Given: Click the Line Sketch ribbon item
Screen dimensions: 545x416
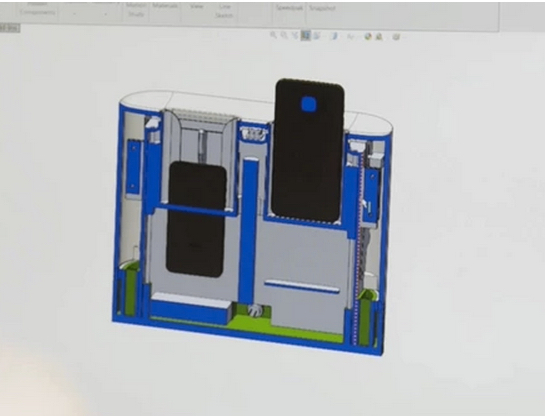Looking at the screenshot, I should [225, 11].
